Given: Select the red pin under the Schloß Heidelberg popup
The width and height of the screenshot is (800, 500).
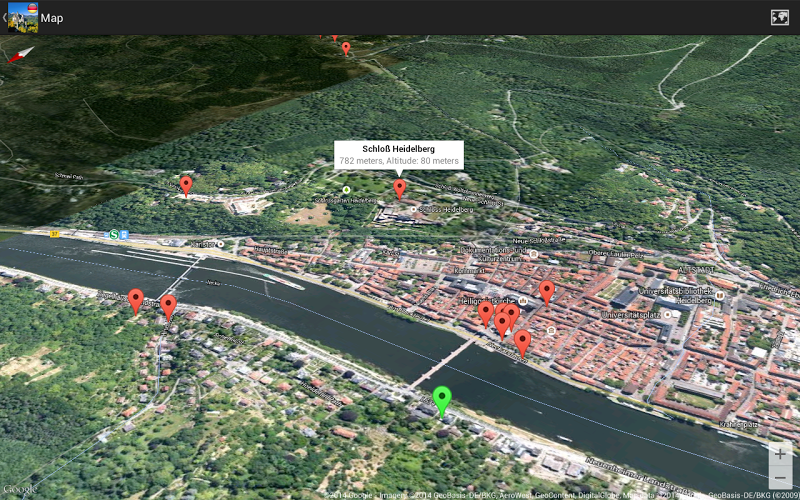Looking at the screenshot, I should (x=399, y=189).
